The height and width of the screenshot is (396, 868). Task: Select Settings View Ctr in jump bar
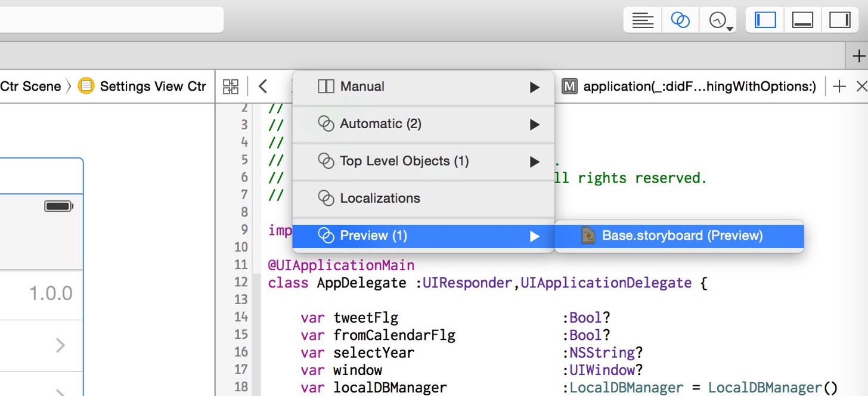coord(142,86)
